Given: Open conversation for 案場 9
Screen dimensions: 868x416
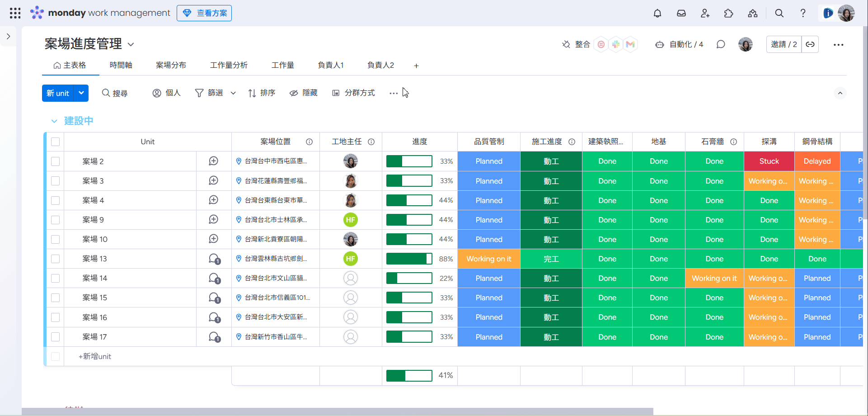Looking at the screenshot, I should tap(214, 219).
